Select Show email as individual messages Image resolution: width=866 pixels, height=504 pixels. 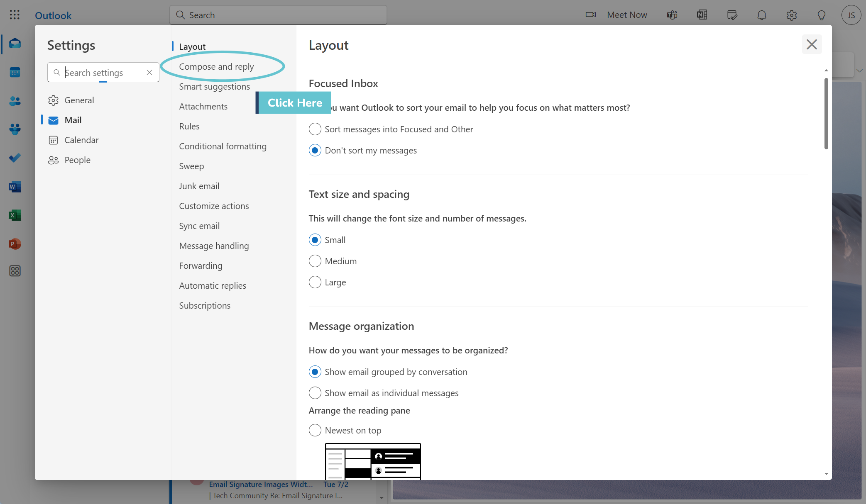[315, 393]
